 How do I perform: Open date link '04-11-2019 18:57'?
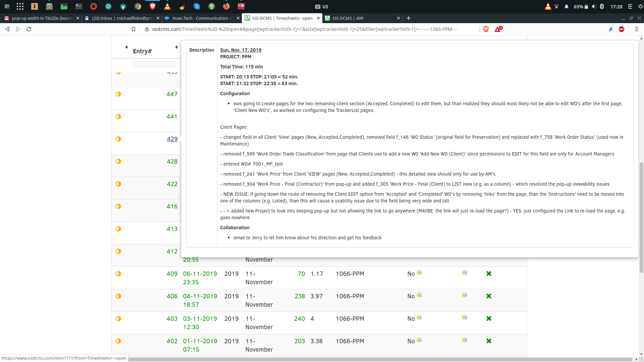pos(200,300)
